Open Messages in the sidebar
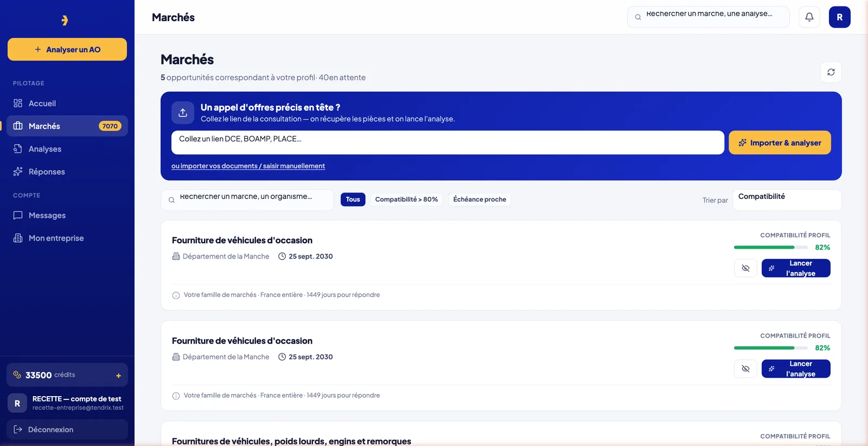Viewport: 868px width, 446px height. (67, 215)
